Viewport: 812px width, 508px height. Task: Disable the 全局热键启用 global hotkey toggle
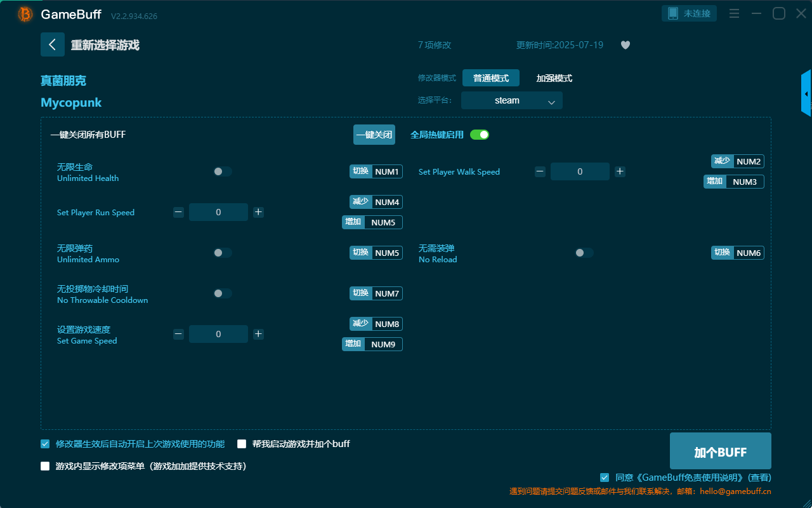[x=480, y=135]
